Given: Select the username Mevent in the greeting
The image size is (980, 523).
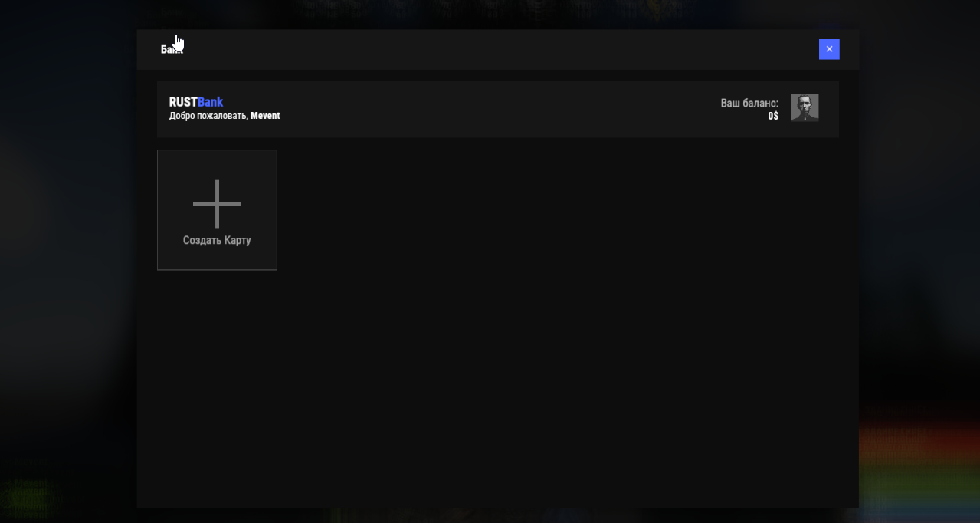Looking at the screenshot, I should (265, 116).
